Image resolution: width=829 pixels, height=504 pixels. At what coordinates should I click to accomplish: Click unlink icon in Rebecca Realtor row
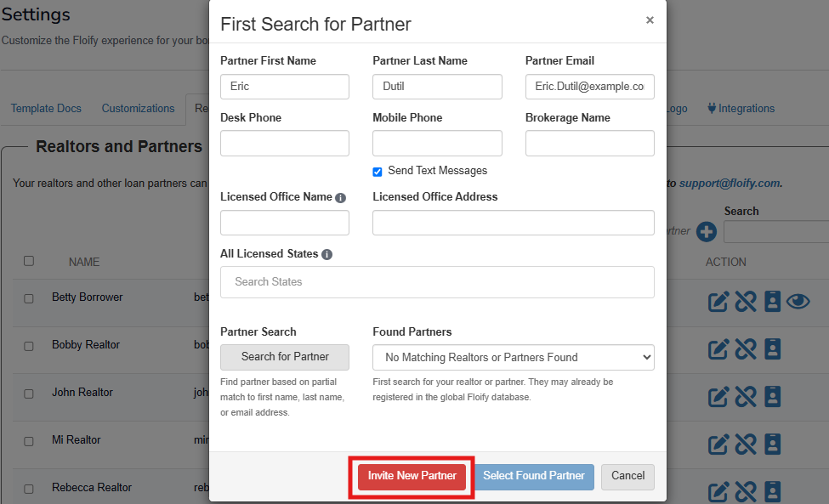(x=746, y=491)
